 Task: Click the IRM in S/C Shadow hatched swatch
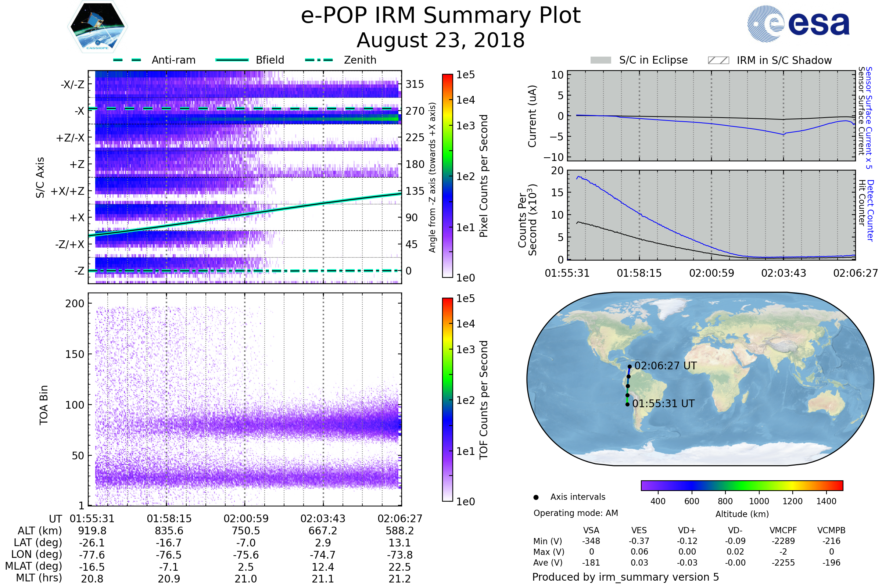tap(718, 60)
